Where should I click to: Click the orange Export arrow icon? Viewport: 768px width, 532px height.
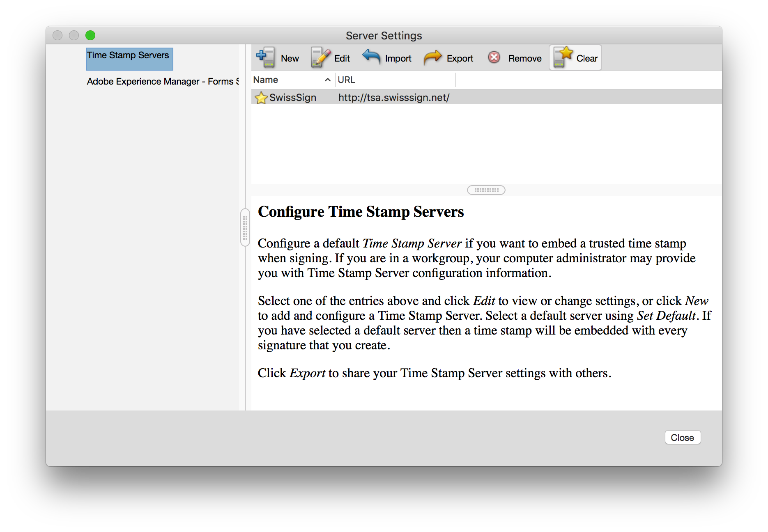[432, 57]
